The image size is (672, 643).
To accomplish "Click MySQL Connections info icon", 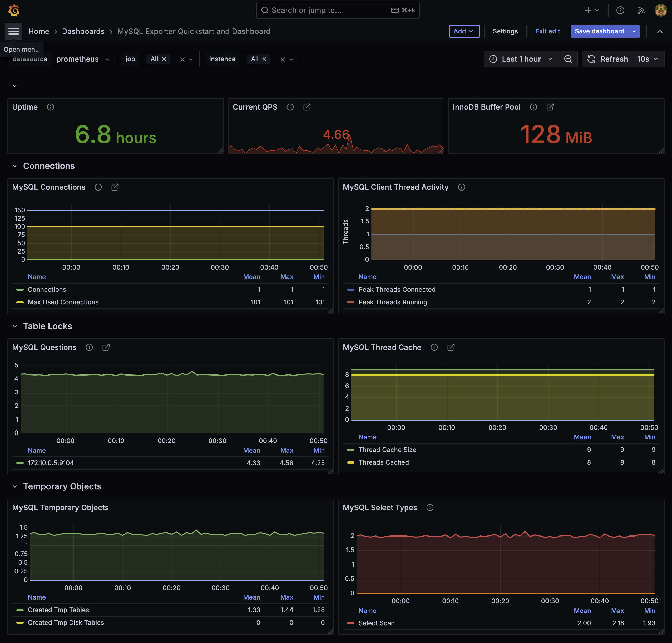I will [98, 187].
